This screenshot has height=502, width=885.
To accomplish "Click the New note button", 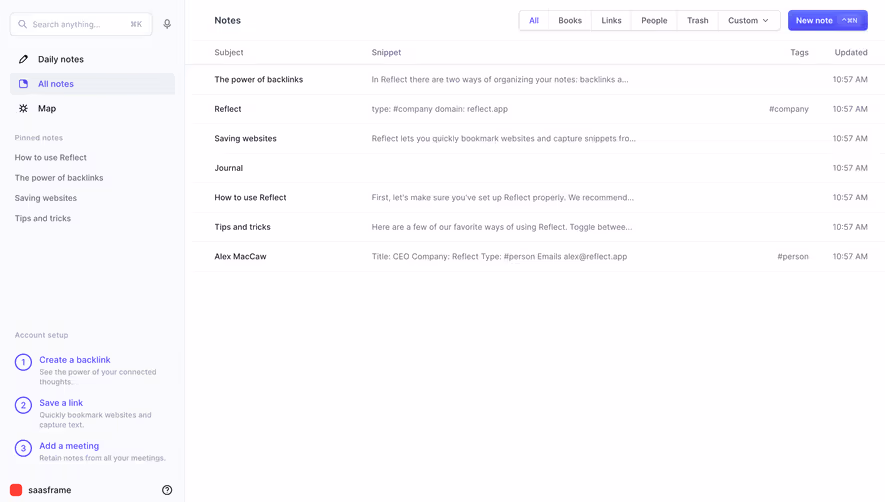I will click(x=827, y=20).
